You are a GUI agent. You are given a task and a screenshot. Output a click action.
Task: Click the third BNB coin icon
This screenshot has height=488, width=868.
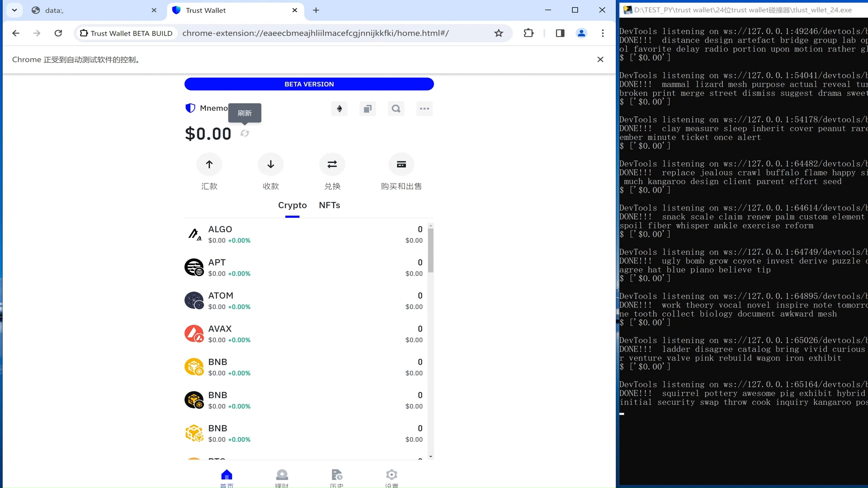[x=194, y=433]
